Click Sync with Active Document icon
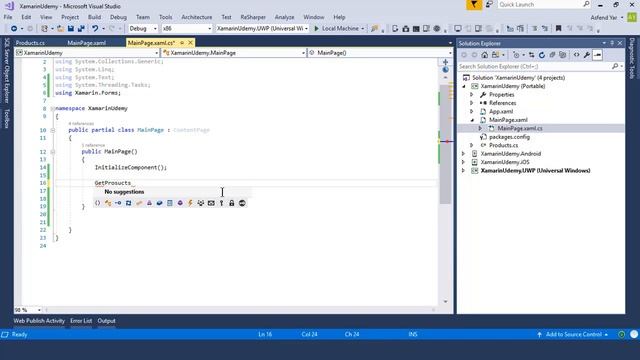Viewport: 640px width, 360px height. pyautogui.click(x=531, y=55)
